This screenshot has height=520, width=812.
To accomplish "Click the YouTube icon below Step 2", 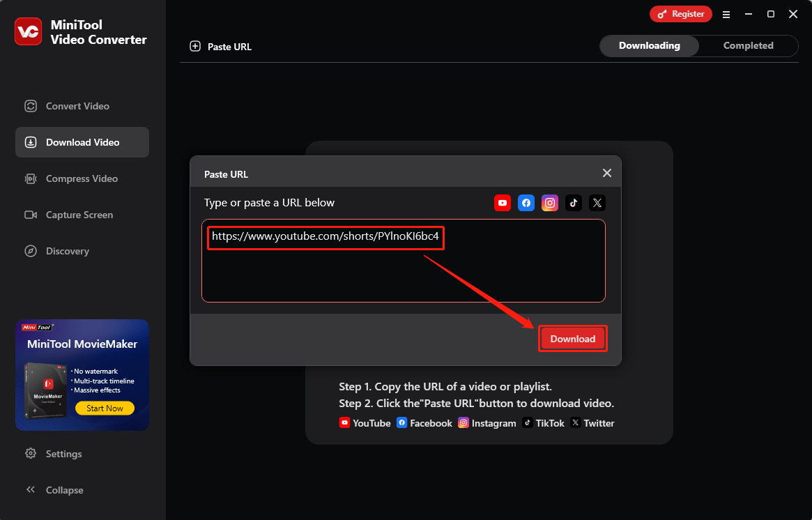I will pyautogui.click(x=344, y=422).
